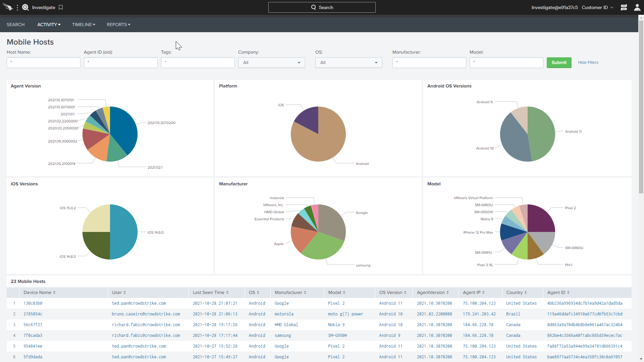This screenshot has height=362, width=644.
Task: Click the page vertical scrollbar thumb
Action: [x=641, y=107]
